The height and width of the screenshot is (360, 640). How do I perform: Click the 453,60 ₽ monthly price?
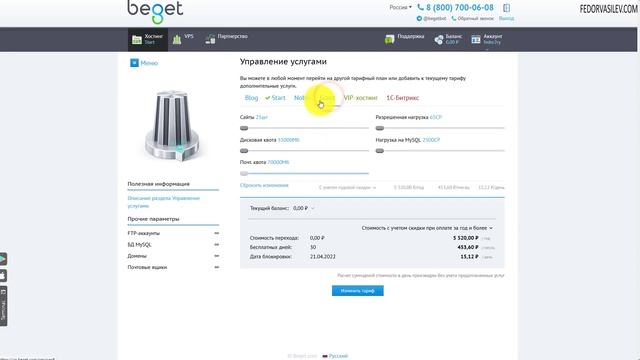pos(468,247)
